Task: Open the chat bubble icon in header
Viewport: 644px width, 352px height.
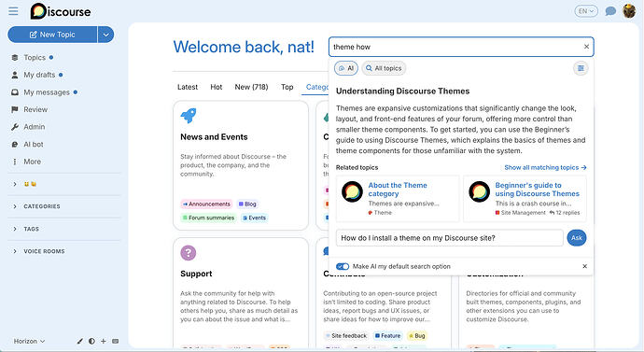Action: coord(610,11)
